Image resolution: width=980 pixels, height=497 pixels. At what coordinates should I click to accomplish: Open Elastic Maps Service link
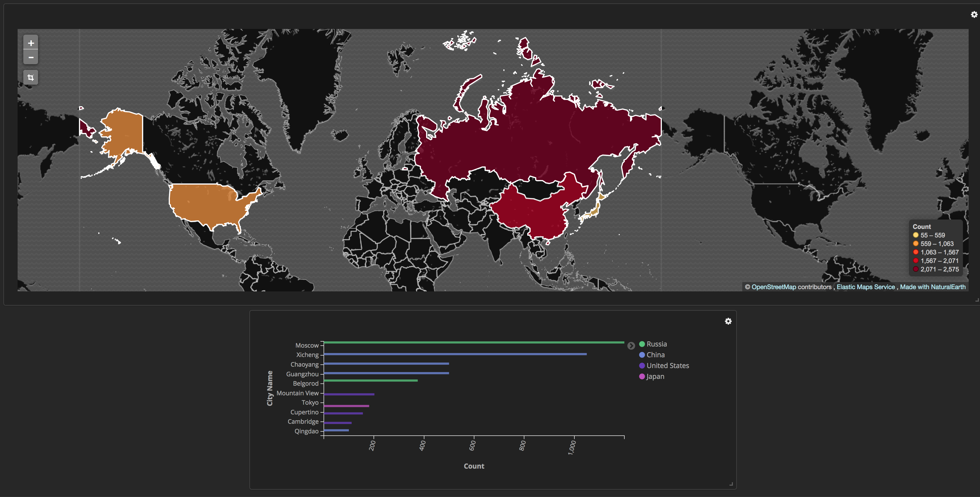pos(866,287)
